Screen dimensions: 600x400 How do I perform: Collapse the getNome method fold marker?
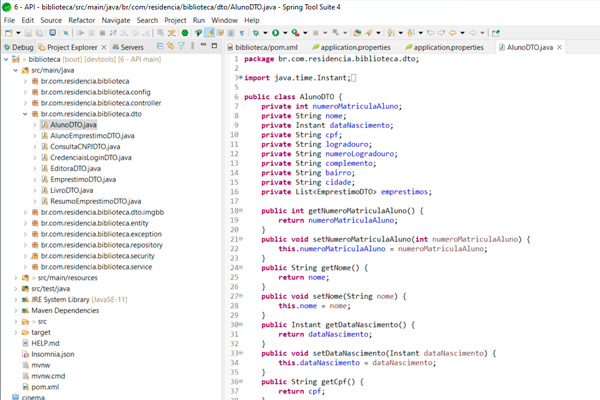(241, 267)
